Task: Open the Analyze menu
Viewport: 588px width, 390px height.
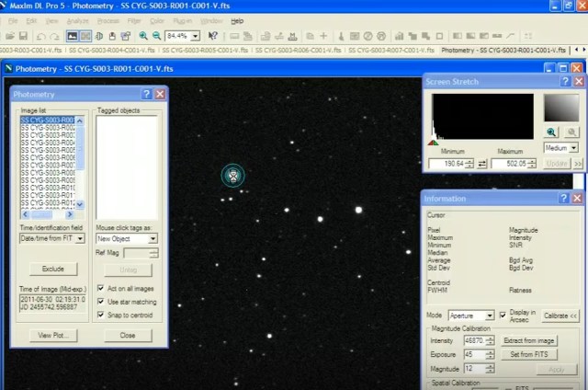Action: point(77,20)
